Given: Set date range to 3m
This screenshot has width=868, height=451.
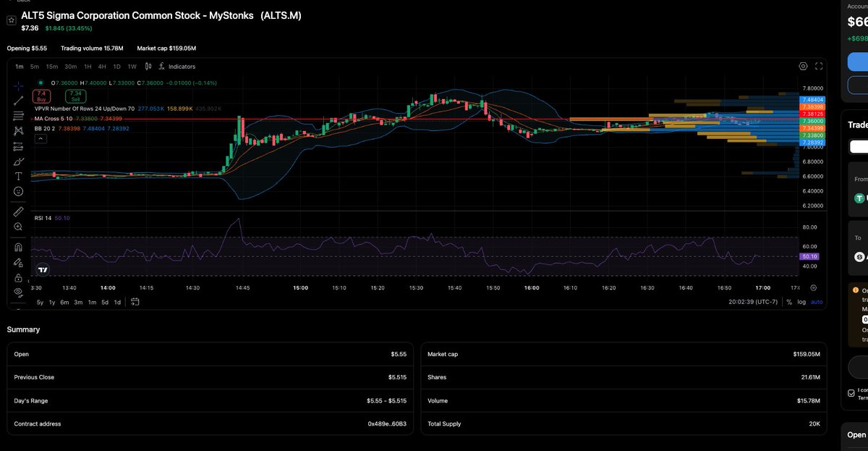Looking at the screenshot, I should pyautogui.click(x=79, y=302).
